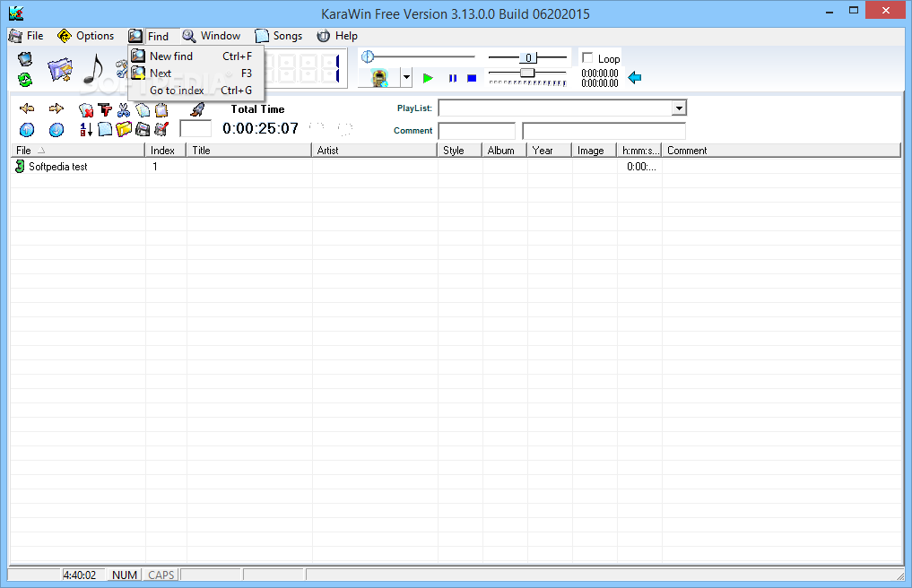Click the cyan left arrow by the timers
This screenshot has height=588, width=912.
pos(635,77)
